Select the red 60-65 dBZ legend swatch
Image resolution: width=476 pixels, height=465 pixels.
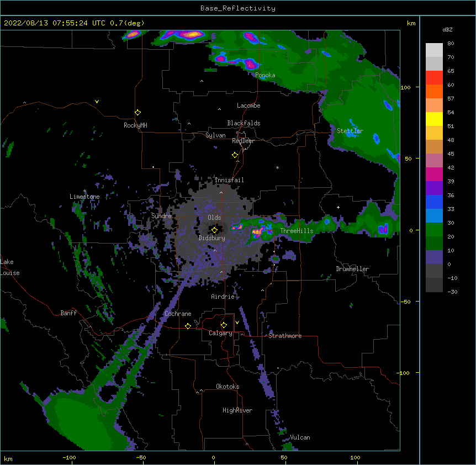click(434, 78)
